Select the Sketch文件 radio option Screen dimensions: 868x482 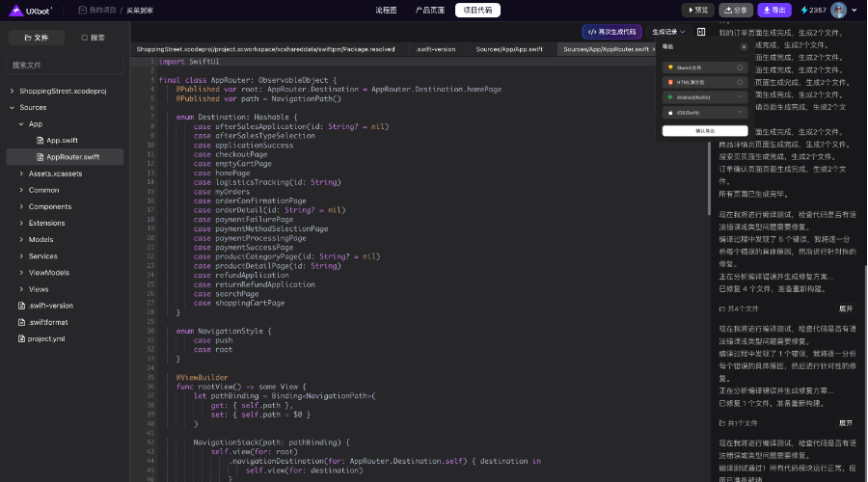740,67
